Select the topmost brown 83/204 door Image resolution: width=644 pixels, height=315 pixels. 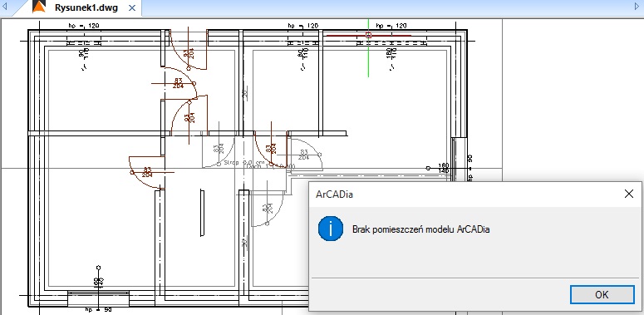click(189, 48)
